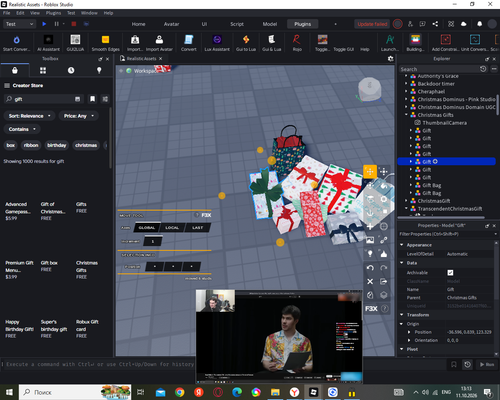This screenshot has width=500, height=400.
Task: Open the F3X help question icon
Action: tap(384, 309)
